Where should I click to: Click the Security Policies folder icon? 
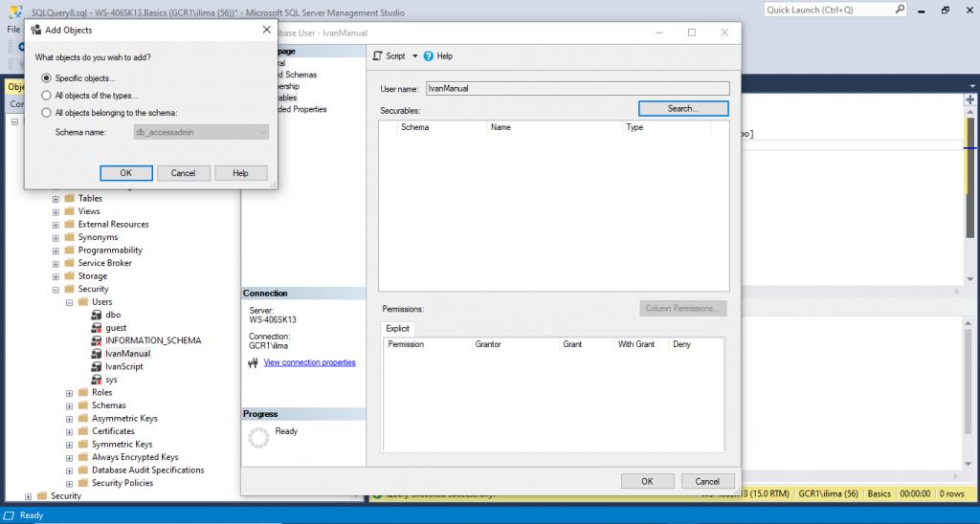click(83, 483)
